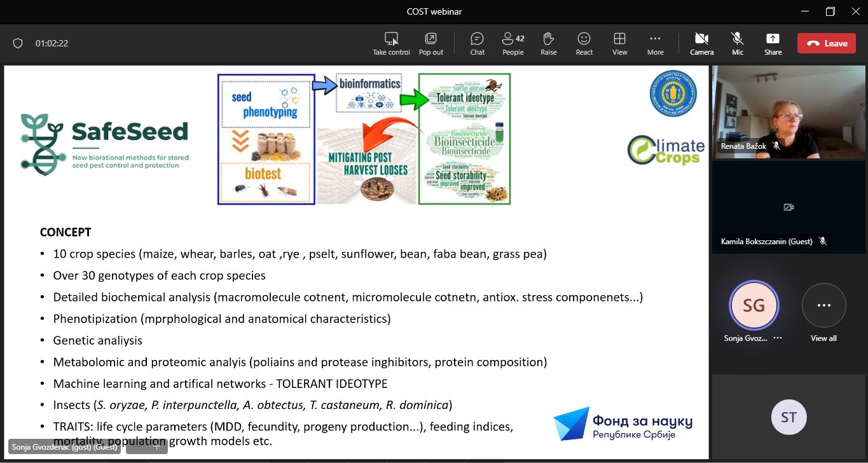Screen dimensions: 868x463
Task: Pop out the shared content window
Action: tap(431, 43)
